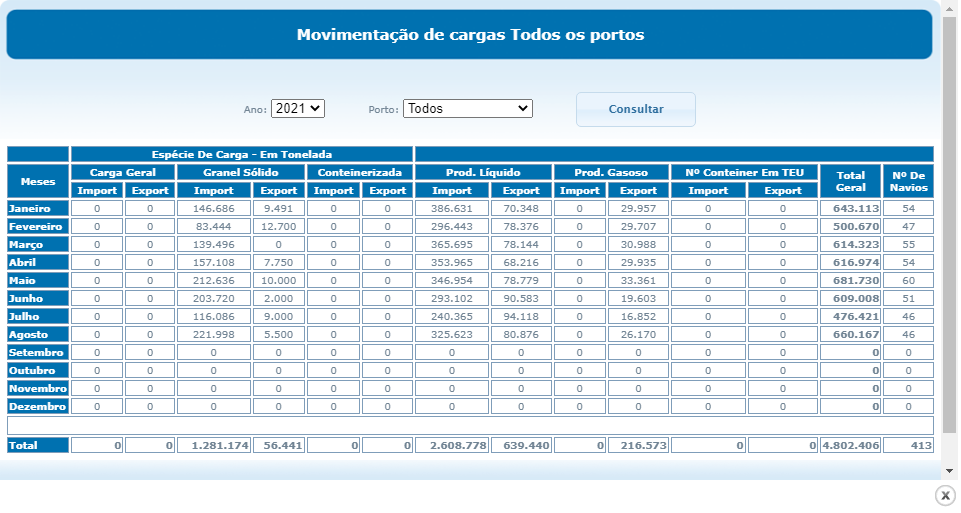Image resolution: width=961 pixels, height=513 pixels.
Task: Click the Granel Sólido column header
Action: 241,172
